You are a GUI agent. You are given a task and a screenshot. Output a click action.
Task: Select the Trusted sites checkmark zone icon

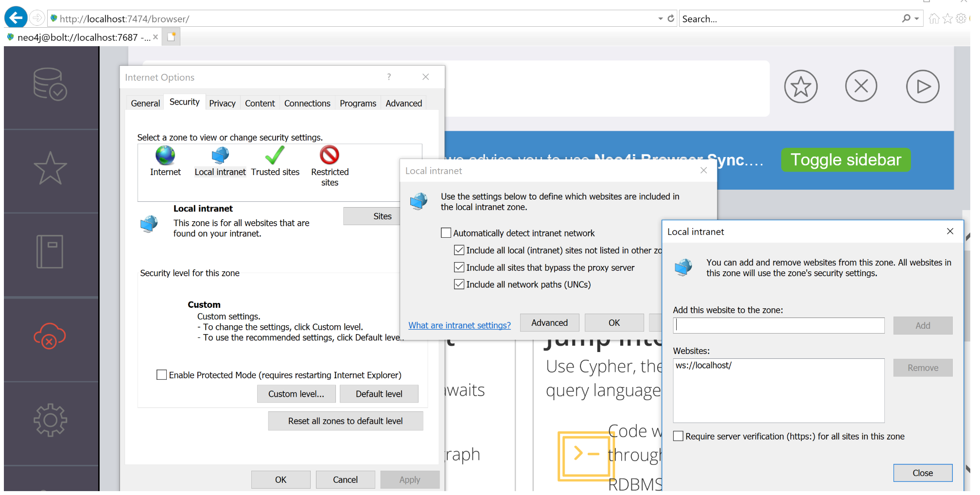(x=275, y=156)
